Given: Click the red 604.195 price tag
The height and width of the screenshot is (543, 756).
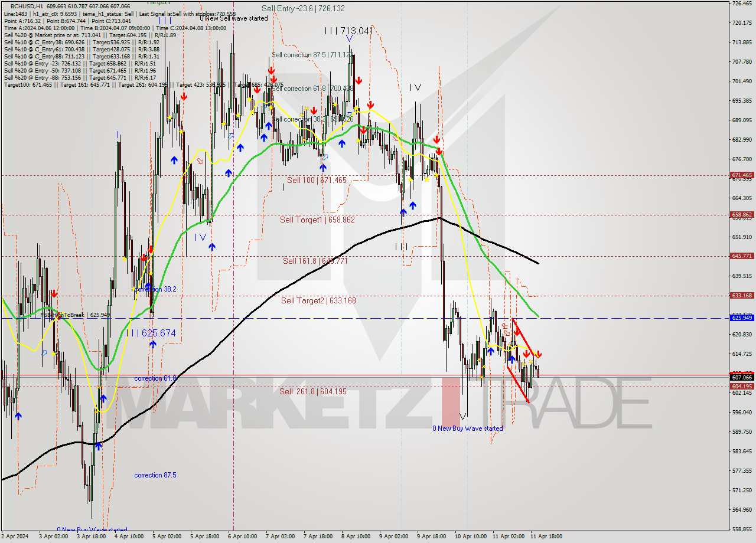Looking at the screenshot, I should 742,386.
